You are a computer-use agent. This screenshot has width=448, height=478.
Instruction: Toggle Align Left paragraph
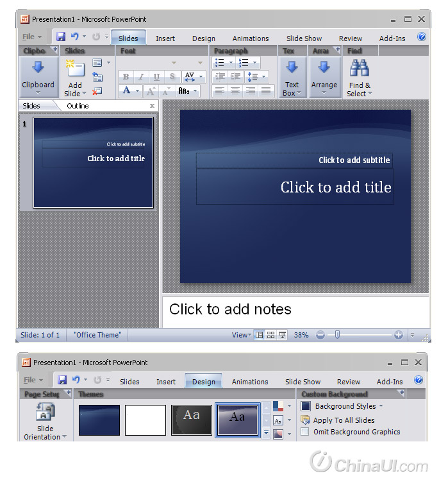tap(220, 91)
